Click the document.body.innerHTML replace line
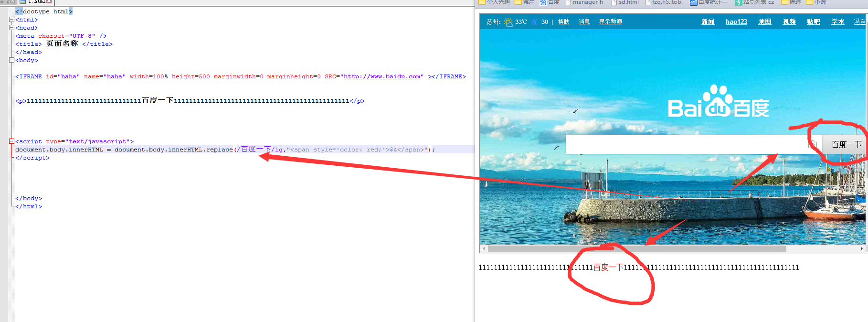 coord(225,150)
